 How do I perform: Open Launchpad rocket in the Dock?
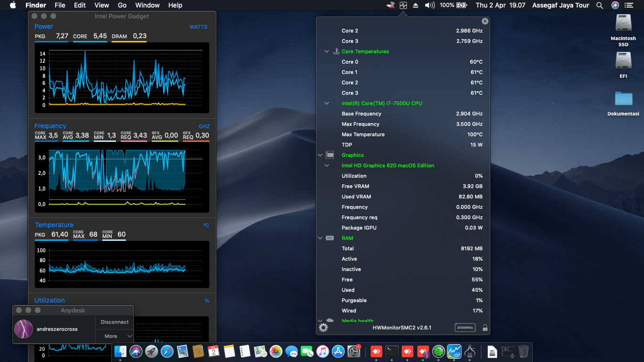click(151, 351)
